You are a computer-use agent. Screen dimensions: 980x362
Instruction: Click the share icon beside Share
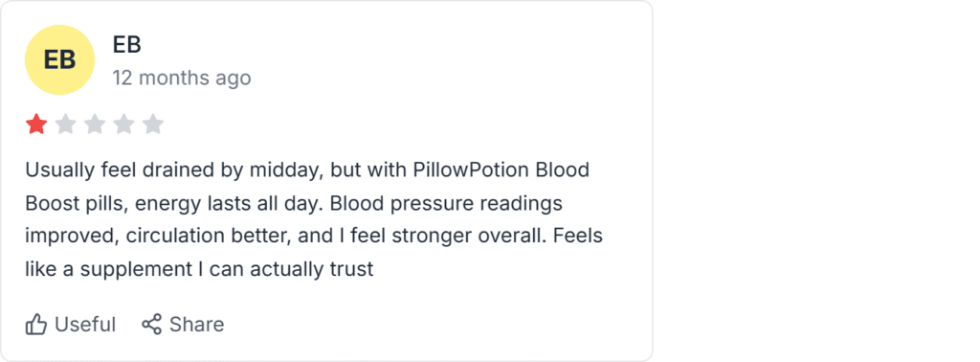tap(152, 324)
